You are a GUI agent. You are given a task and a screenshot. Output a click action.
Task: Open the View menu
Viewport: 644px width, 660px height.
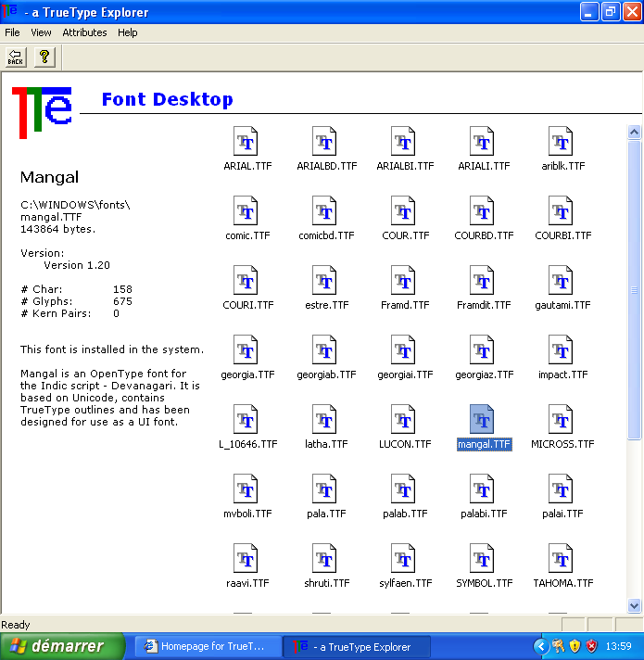(x=41, y=32)
